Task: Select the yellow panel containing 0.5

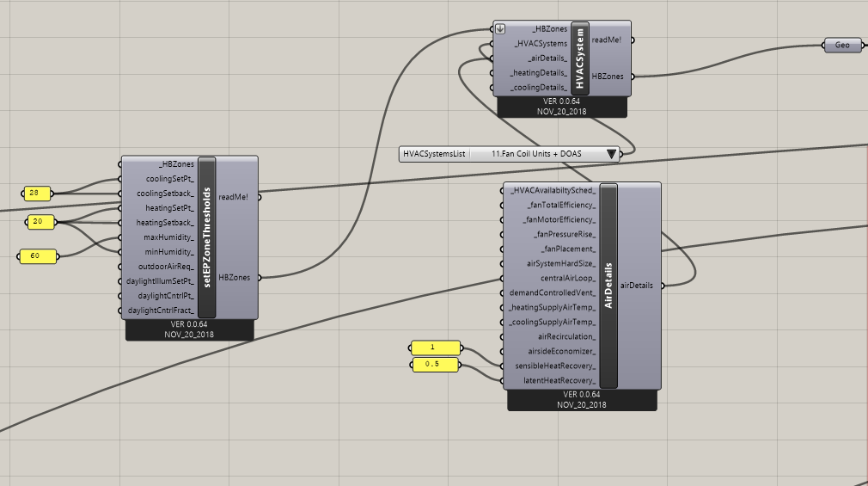Action: [435, 364]
